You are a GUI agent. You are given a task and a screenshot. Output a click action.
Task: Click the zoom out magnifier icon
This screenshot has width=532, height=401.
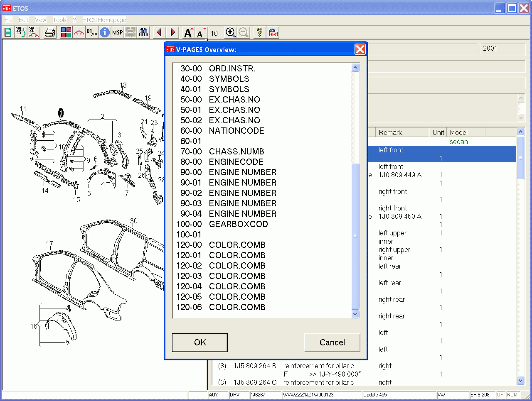coord(244,32)
